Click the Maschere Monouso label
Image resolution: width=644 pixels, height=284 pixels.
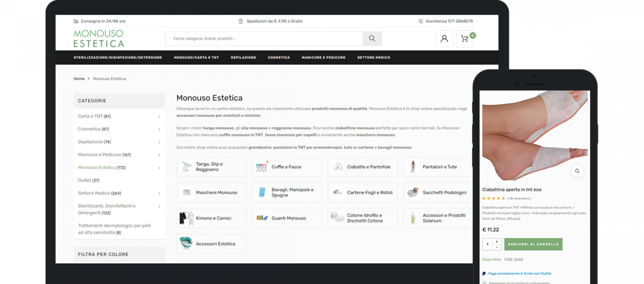click(x=216, y=193)
